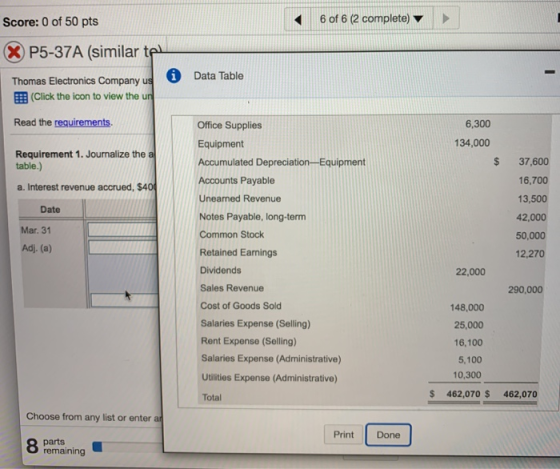Select 'Rent Expense (Selling)' label
This screenshot has width=560, height=469.
coord(249,341)
